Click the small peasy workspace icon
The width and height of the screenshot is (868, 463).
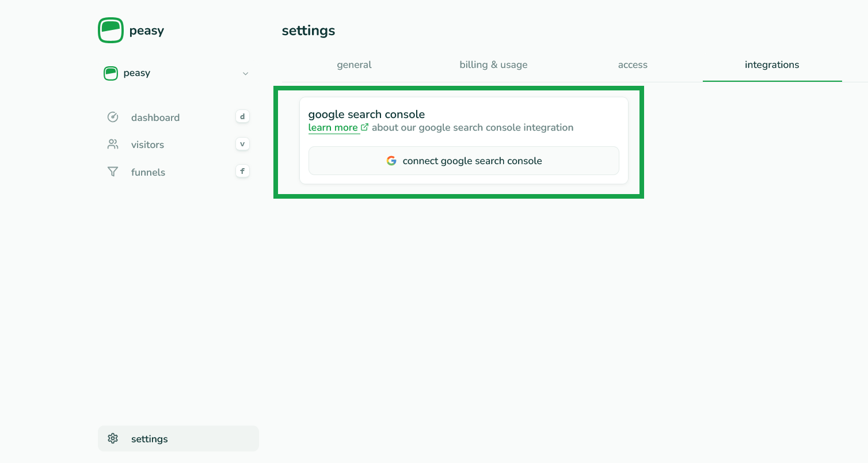(111, 73)
